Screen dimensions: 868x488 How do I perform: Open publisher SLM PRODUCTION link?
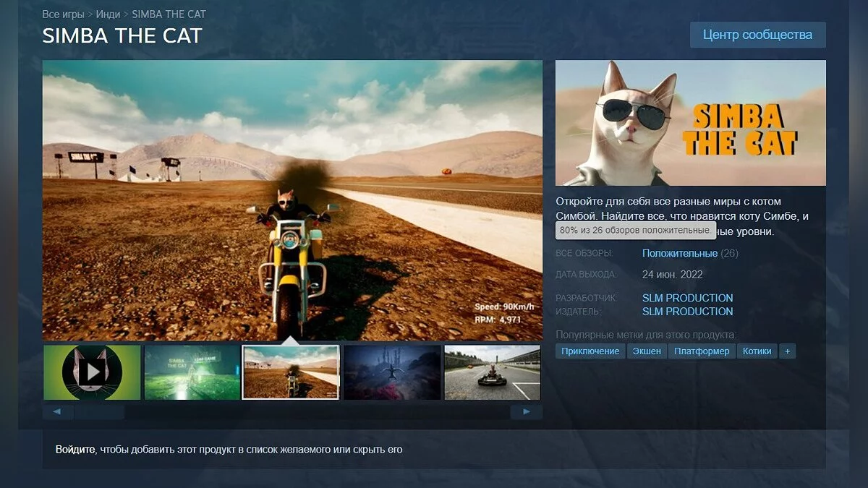tap(687, 312)
